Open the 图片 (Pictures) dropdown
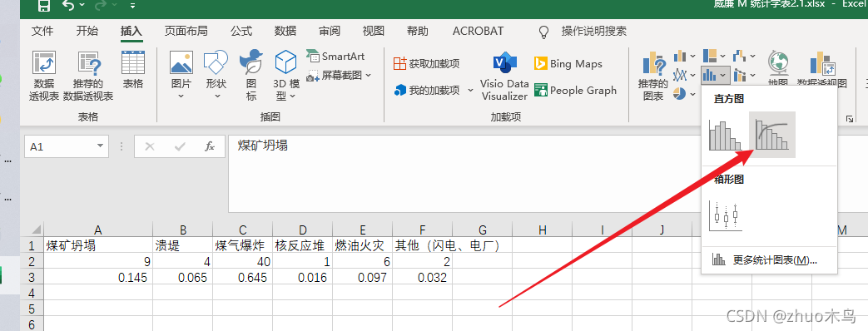This screenshot has width=868, height=331. coord(181,76)
